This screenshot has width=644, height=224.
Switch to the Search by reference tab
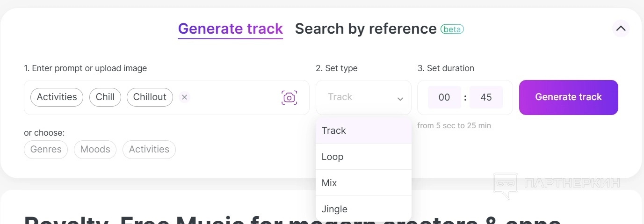coord(366,29)
